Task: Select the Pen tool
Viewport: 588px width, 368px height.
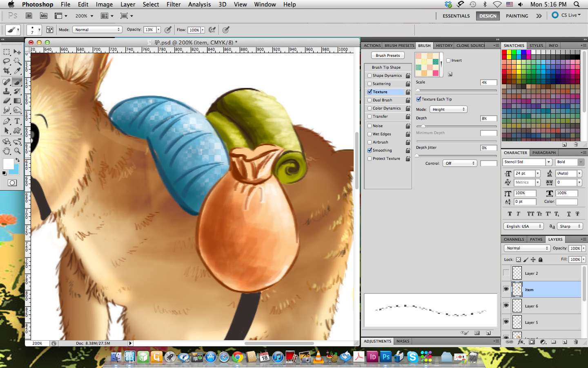Action: point(7,121)
